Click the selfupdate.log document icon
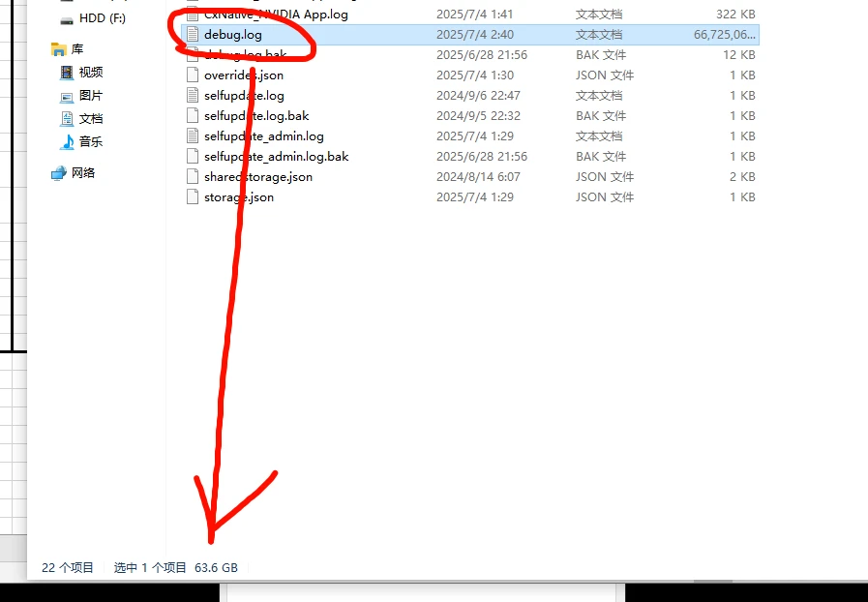This screenshot has width=868, height=602. pos(193,96)
